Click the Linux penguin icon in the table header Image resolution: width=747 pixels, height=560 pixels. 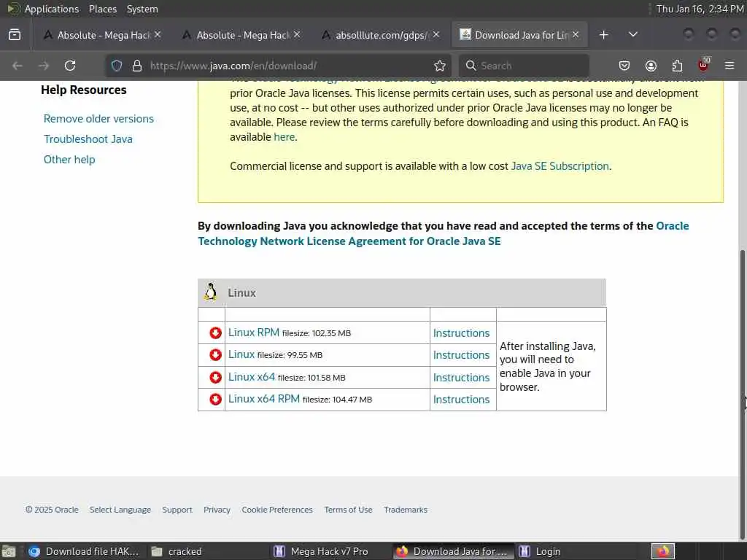coord(211,292)
